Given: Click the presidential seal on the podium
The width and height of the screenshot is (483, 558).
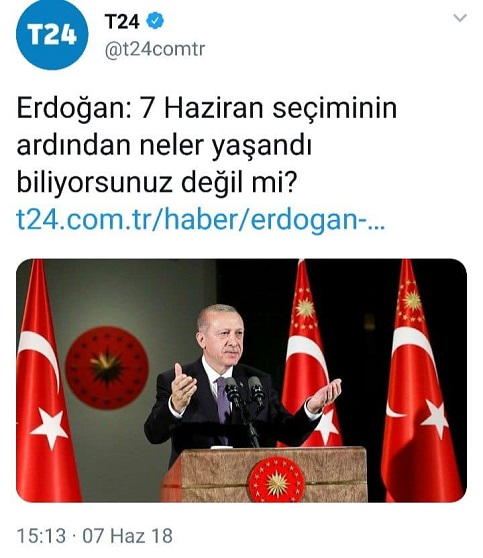Looking at the screenshot, I should (x=276, y=479).
